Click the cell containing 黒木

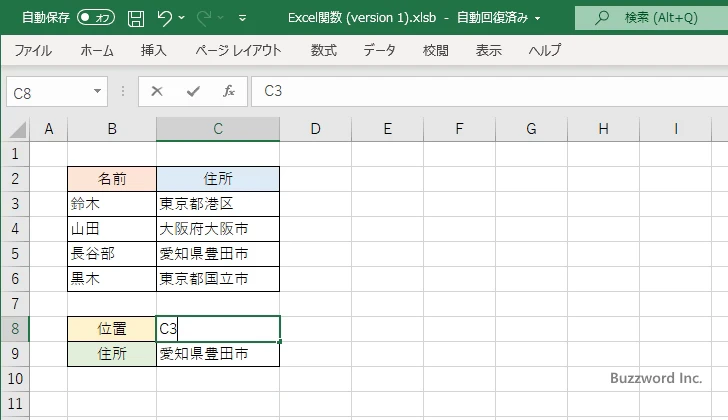click(x=112, y=279)
